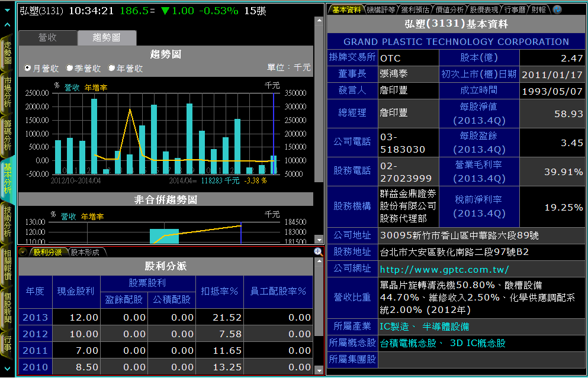Select the 股本形成 tab
Screen dimensions: 588x378
pos(85,252)
